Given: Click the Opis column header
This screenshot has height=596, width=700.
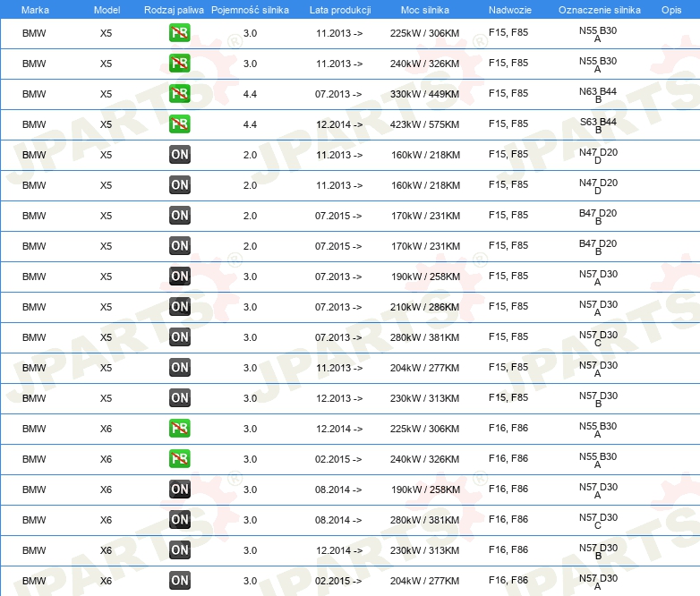Looking at the screenshot, I should point(671,10).
